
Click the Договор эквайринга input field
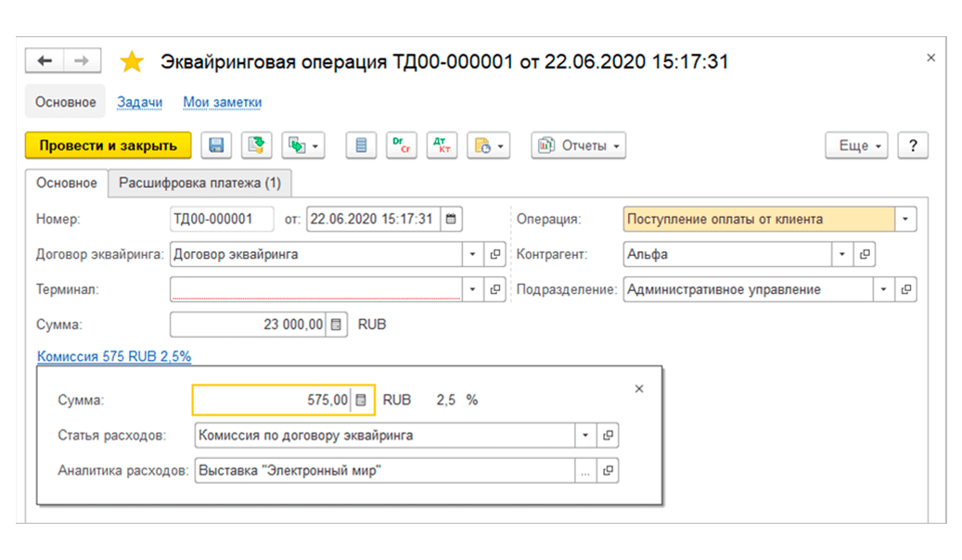(x=315, y=254)
